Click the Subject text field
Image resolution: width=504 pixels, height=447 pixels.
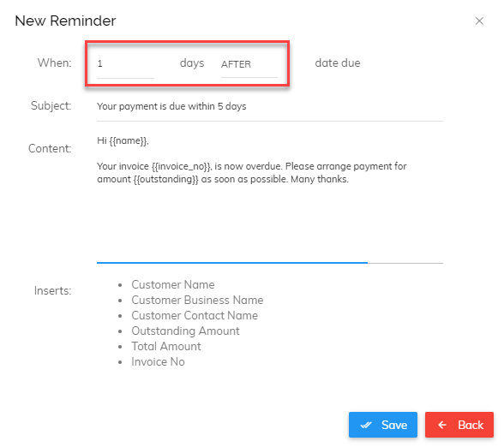pos(270,106)
